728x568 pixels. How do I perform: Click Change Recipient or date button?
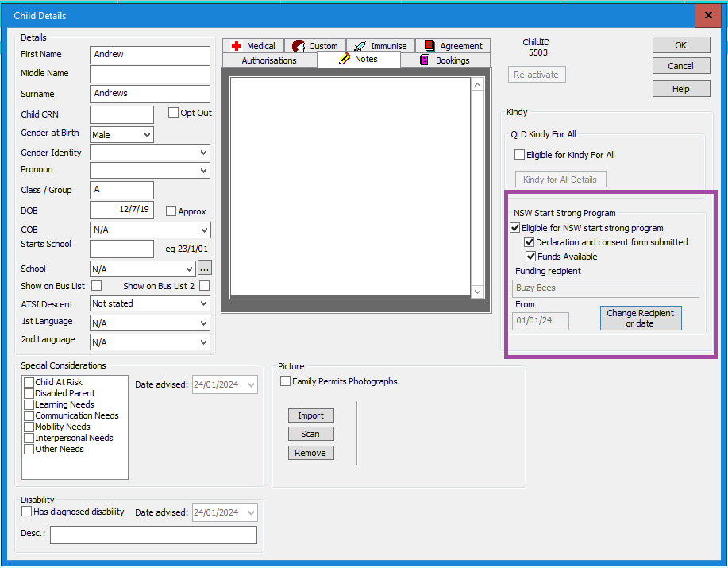pyautogui.click(x=640, y=318)
